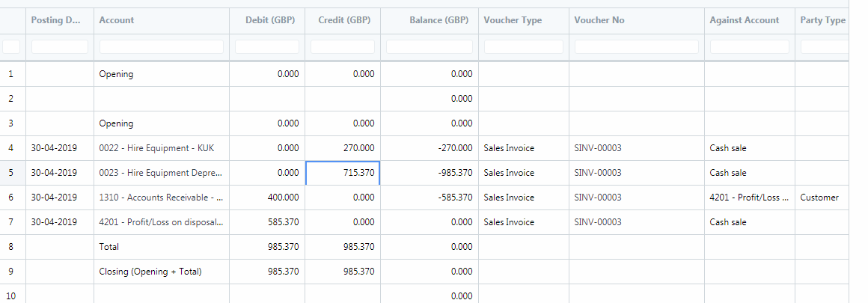Select the 1310 - Accounts Receivable cell

162,198
